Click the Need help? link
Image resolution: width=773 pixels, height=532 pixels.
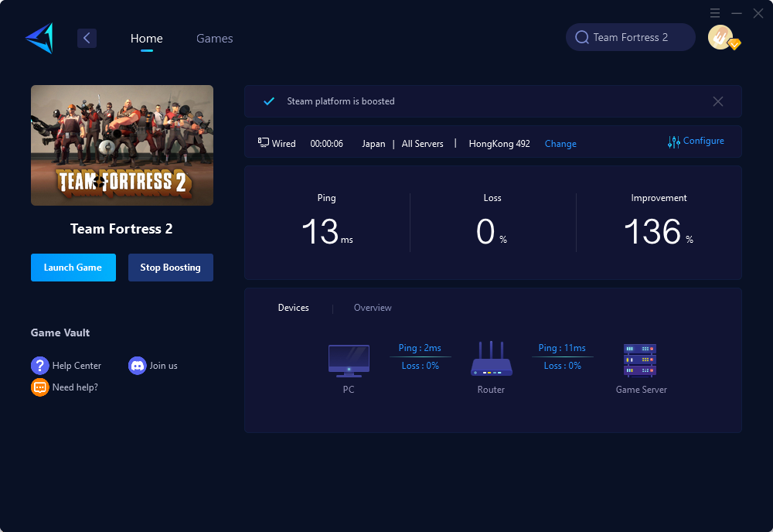(x=75, y=387)
